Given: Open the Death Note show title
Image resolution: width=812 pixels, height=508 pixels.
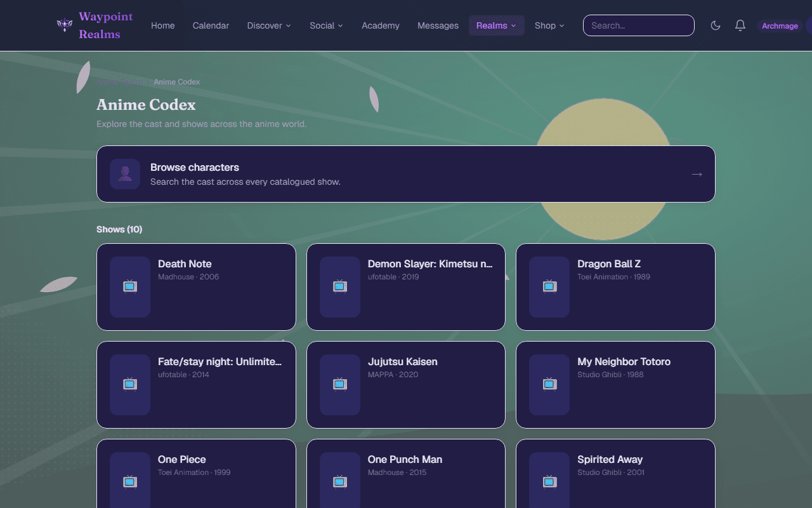Looking at the screenshot, I should [185, 264].
